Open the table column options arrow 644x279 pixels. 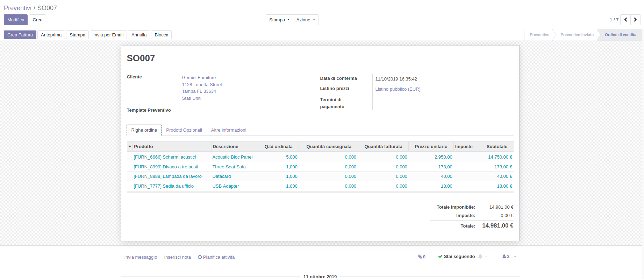click(130, 147)
